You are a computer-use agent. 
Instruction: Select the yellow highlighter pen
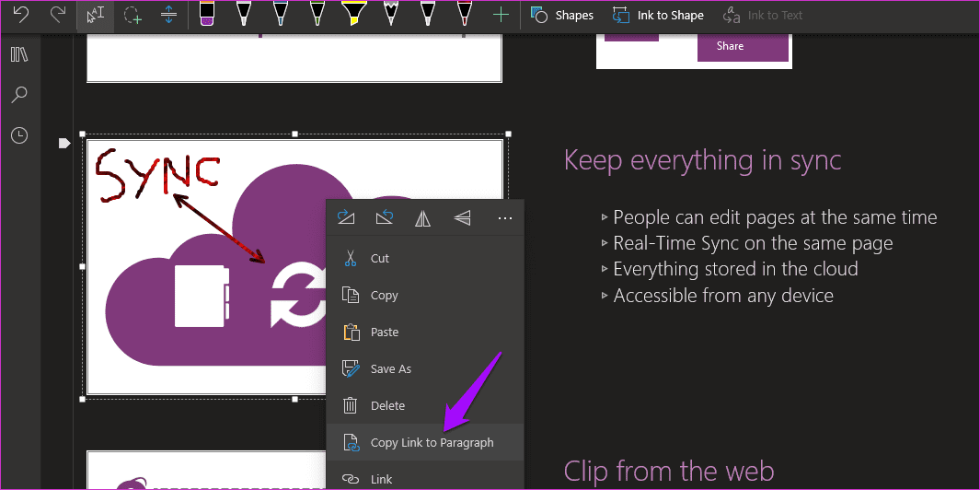tap(353, 14)
